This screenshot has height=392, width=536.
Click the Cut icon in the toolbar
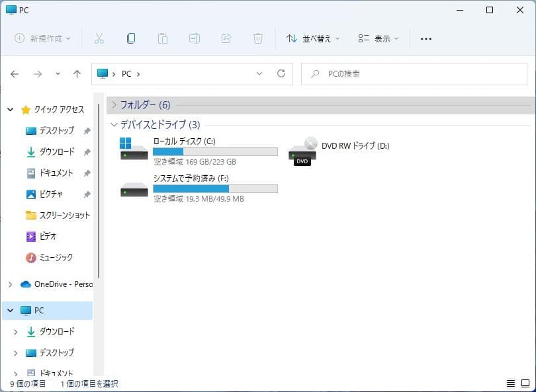99,38
